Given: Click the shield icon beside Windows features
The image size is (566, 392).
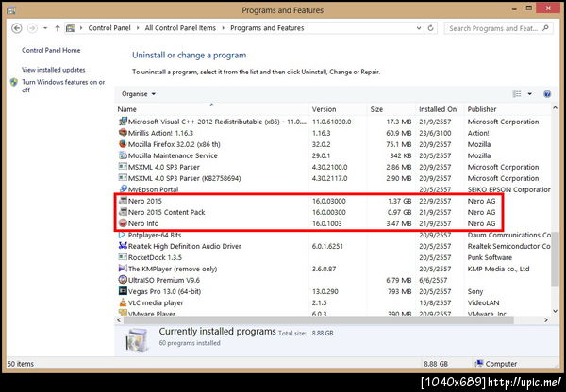Looking at the screenshot, I should (x=14, y=82).
